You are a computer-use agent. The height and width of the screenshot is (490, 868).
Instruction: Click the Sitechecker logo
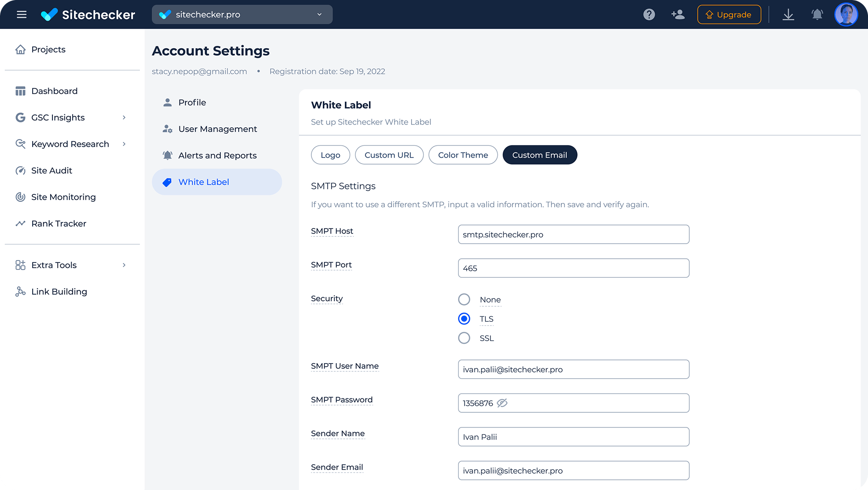(88, 15)
